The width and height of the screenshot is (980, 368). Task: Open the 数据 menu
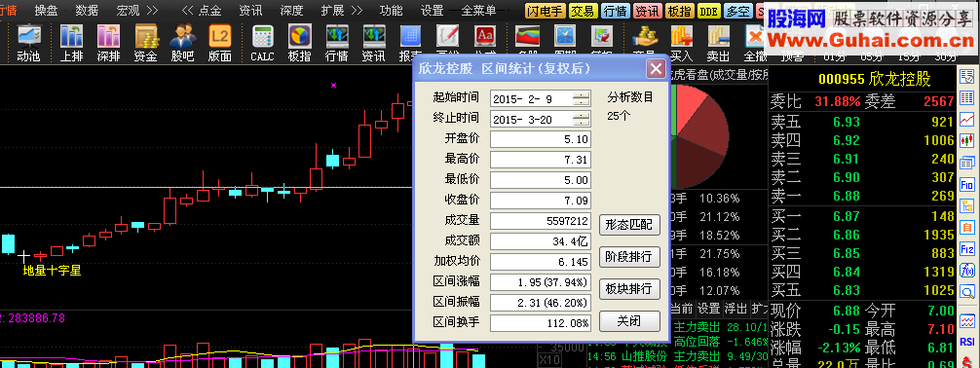(x=87, y=11)
